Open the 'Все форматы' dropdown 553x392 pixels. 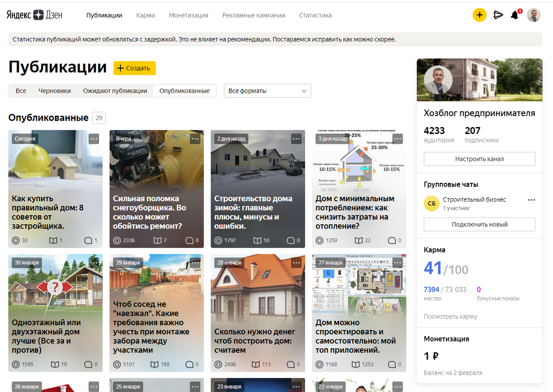pos(267,91)
